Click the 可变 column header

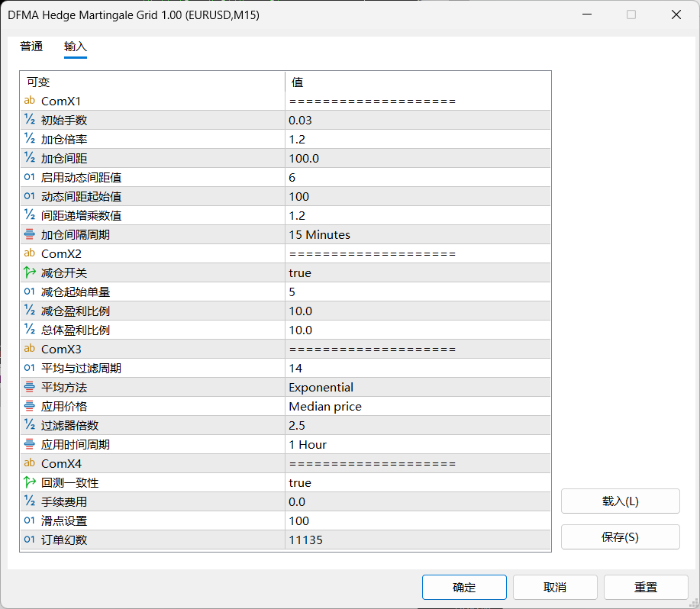152,82
